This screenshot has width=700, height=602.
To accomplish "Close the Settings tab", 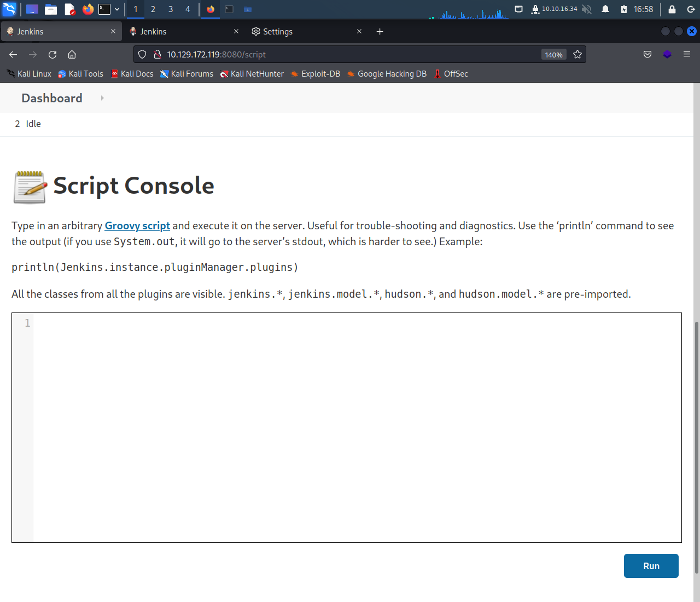I will point(359,32).
